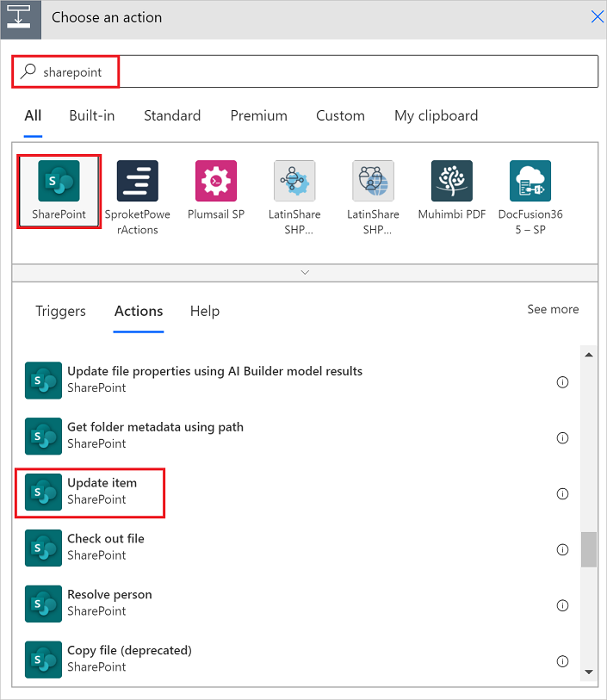
Task: Open the Premium connectors tab
Action: coord(259,115)
